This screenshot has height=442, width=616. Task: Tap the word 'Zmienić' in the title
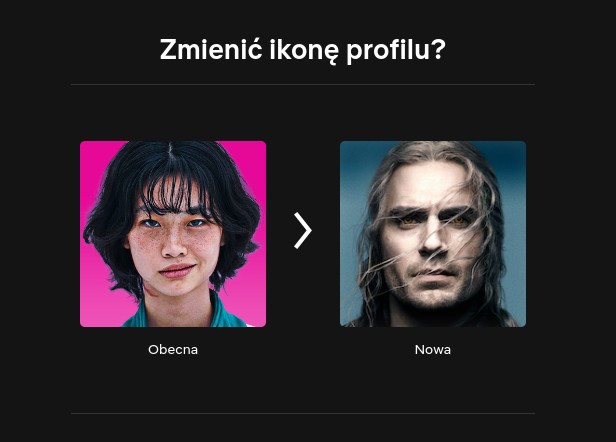(x=211, y=49)
